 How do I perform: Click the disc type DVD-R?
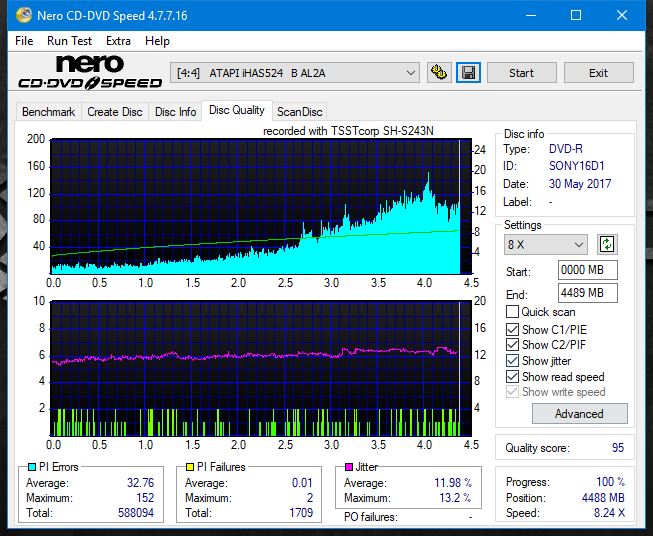pyautogui.click(x=566, y=149)
